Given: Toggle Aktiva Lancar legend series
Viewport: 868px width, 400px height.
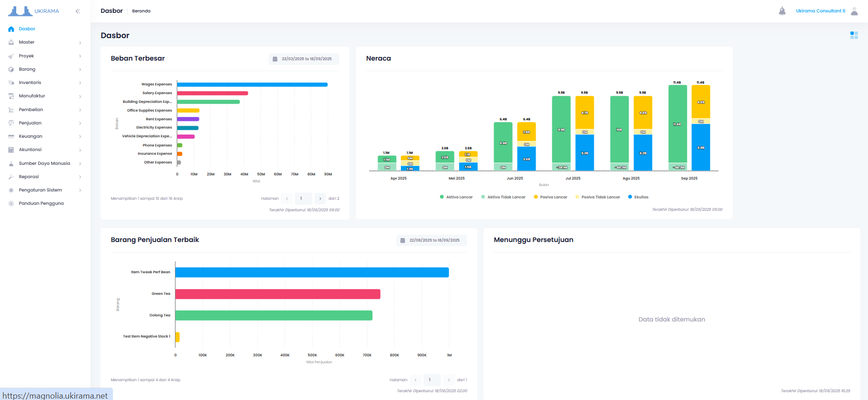Looking at the screenshot, I should tap(456, 197).
